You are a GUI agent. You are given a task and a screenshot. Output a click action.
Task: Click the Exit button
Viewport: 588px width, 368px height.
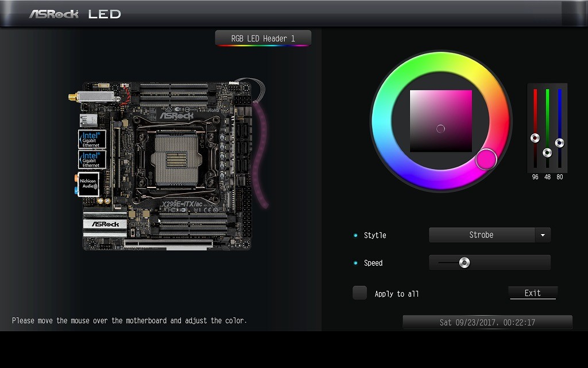[532, 293]
